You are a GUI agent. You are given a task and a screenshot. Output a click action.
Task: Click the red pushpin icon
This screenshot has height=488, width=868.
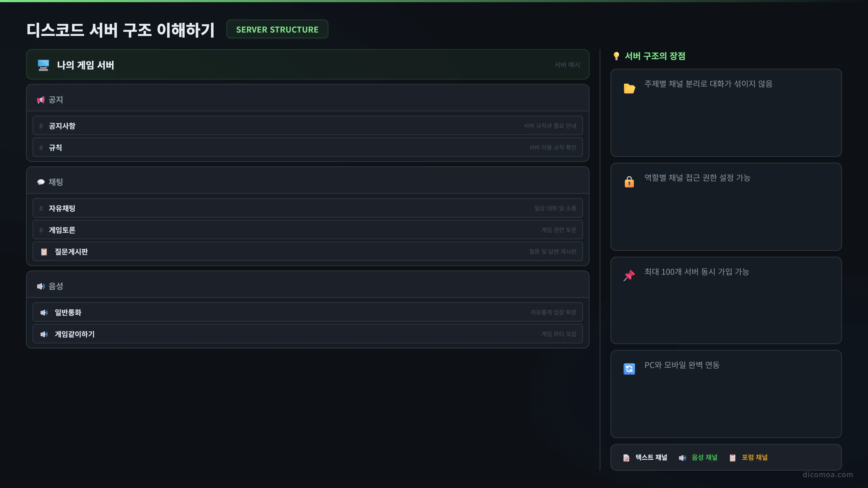[x=629, y=275]
